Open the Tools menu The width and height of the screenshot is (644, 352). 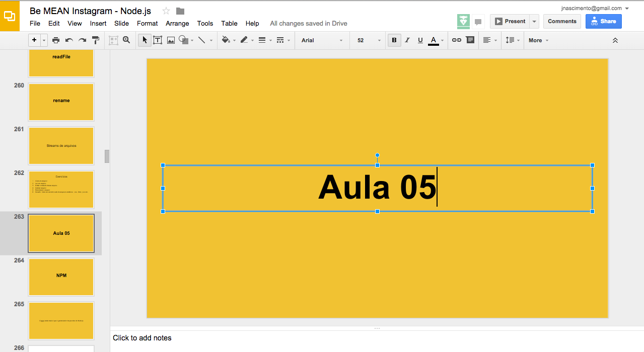point(205,23)
